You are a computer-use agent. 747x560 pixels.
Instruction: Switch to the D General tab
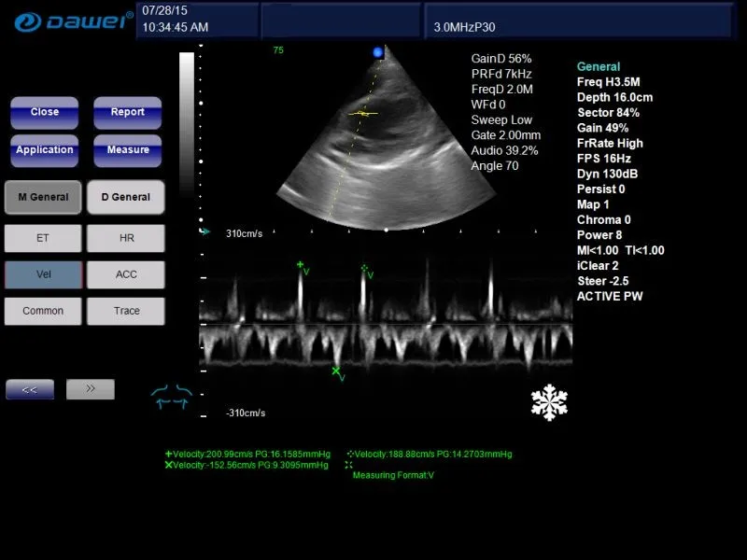coord(125,197)
